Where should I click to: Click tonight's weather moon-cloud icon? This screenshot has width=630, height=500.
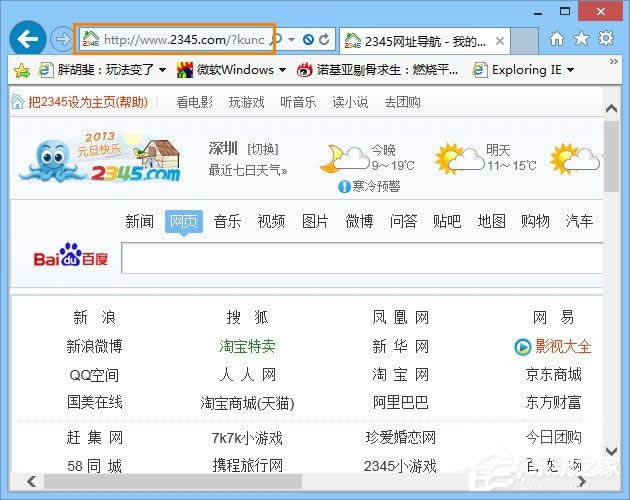pyautogui.click(x=344, y=159)
